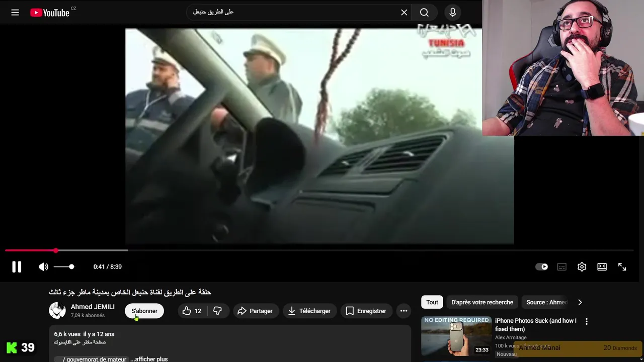Open options for iPhone Photos Suck video

coord(586,321)
